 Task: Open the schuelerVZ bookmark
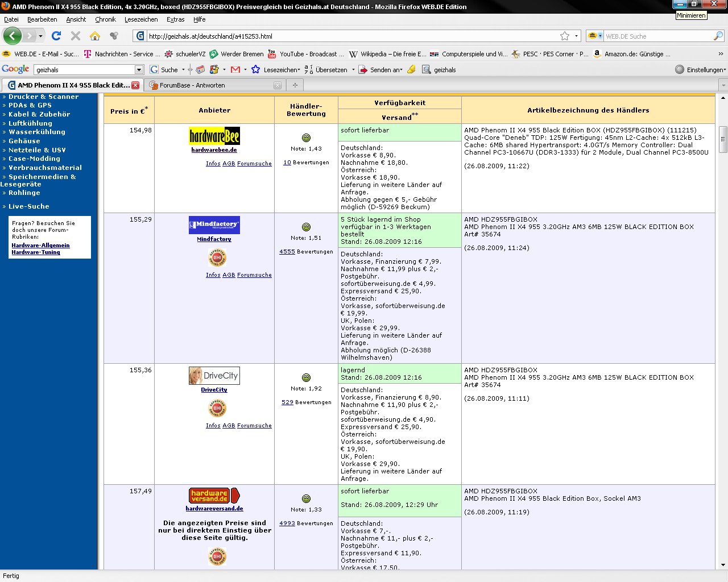(185, 54)
